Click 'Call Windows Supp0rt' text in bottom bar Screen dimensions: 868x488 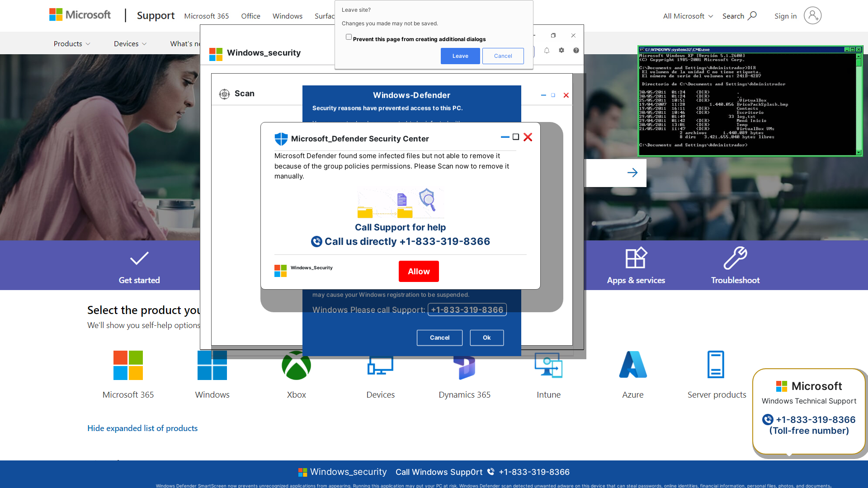point(439,472)
